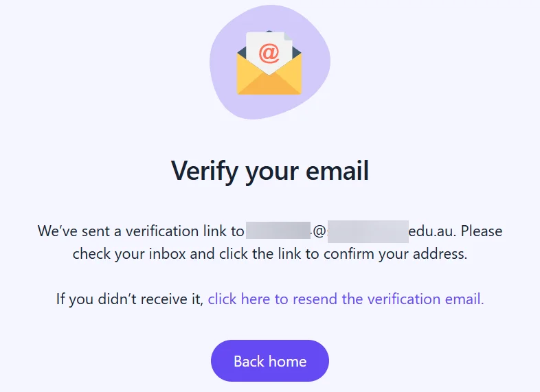Viewport: 540px width, 392px height.
Task: Click the 'check your inbox' sentence line
Action: click(x=270, y=254)
